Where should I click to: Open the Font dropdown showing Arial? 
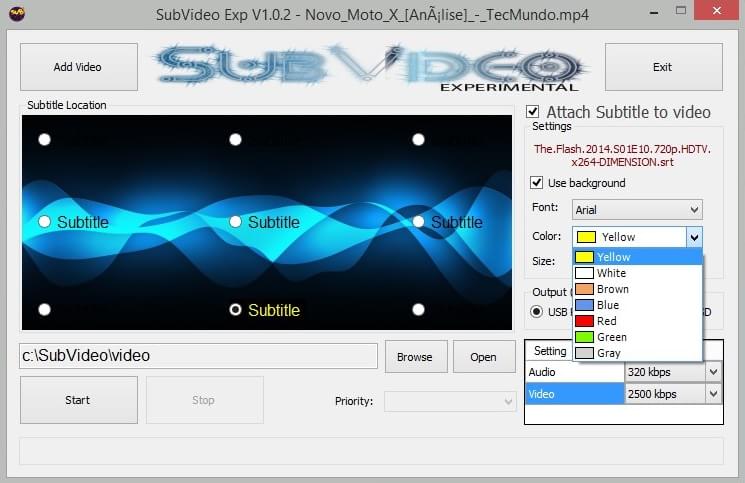tap(637, 209)
